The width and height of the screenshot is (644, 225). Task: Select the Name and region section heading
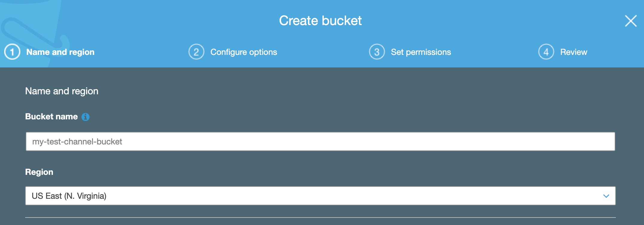click(x=62, y=91)
